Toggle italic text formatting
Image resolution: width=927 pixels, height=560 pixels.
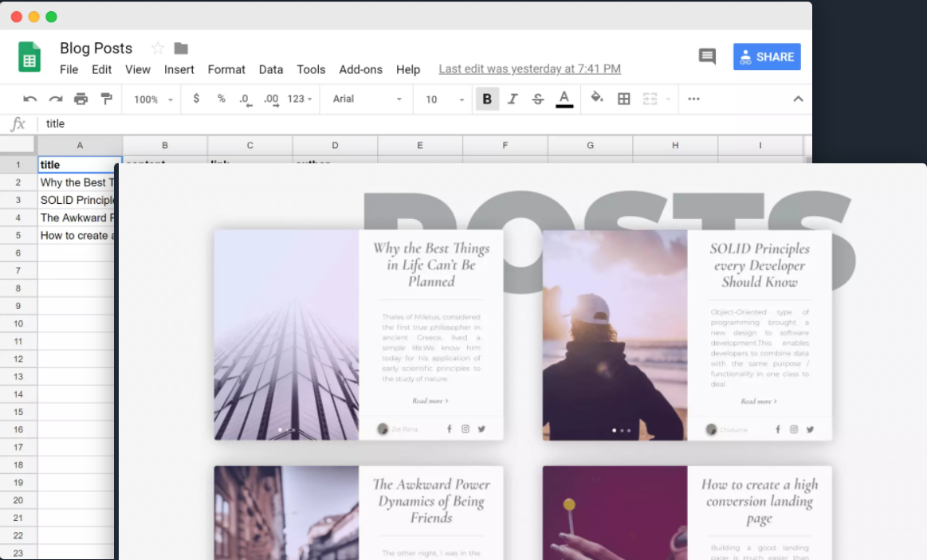513,99
